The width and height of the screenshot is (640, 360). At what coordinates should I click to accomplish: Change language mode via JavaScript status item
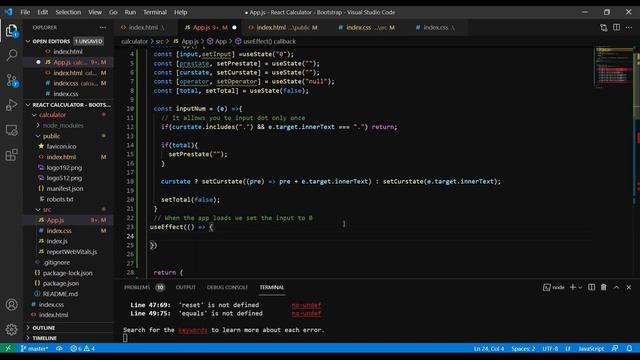coord(591,349)
